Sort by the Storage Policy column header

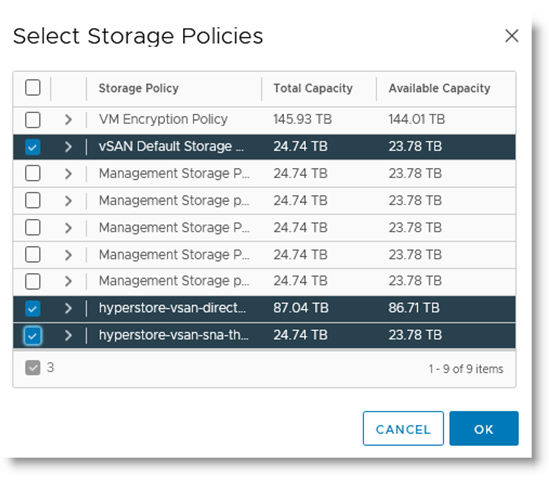click(x=139, y=88)
